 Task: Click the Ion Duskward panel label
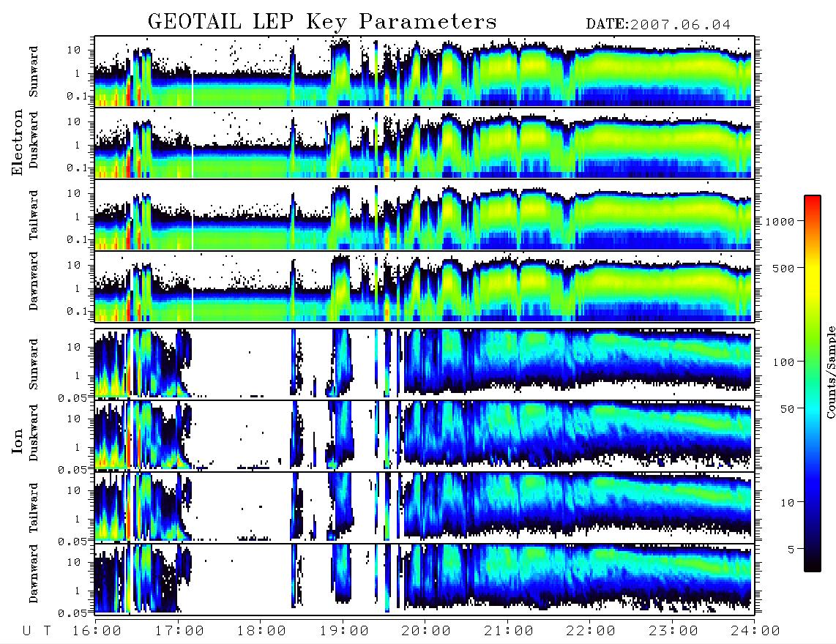pos(34,433)
